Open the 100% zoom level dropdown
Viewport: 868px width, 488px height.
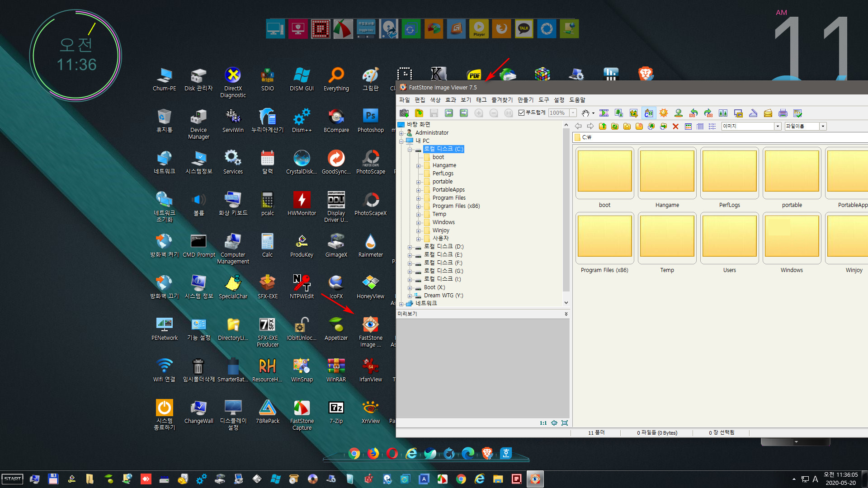pyautogui.click(x=573, y=113)
